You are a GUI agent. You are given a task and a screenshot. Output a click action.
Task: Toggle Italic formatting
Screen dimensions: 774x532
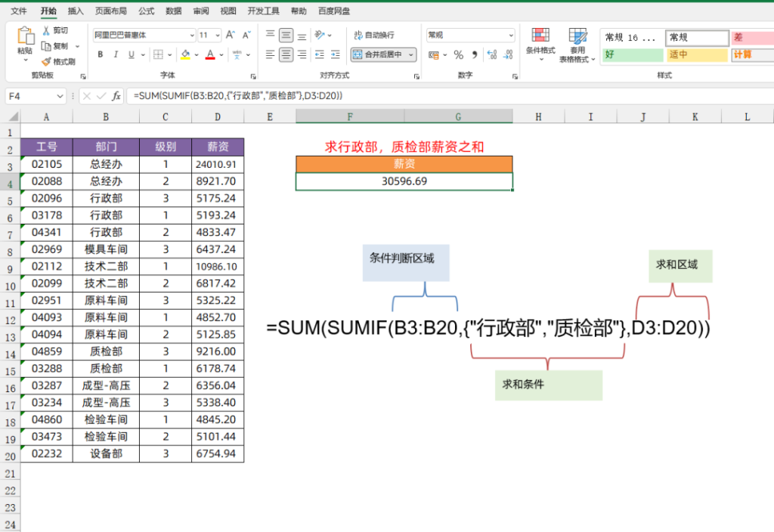[x=116, y=54]
